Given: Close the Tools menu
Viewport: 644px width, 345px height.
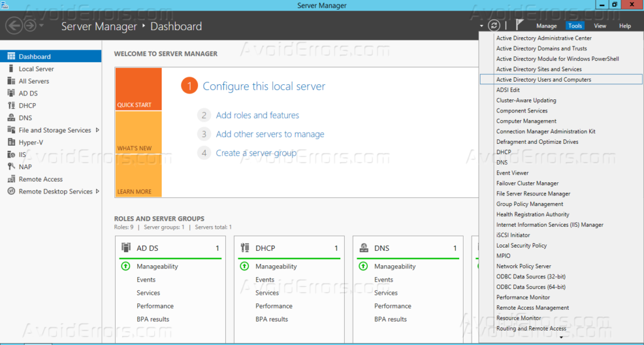Looking at the screenshot, I should point(575,26).
